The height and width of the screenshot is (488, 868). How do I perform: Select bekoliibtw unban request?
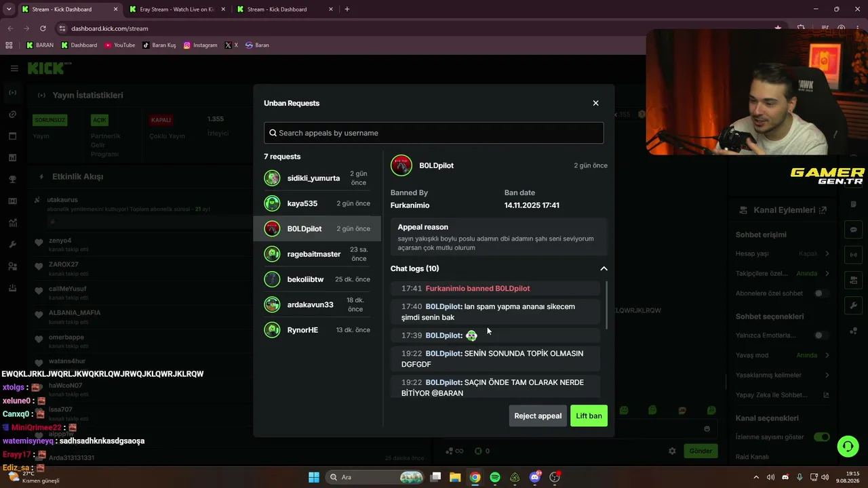(317, 279)
